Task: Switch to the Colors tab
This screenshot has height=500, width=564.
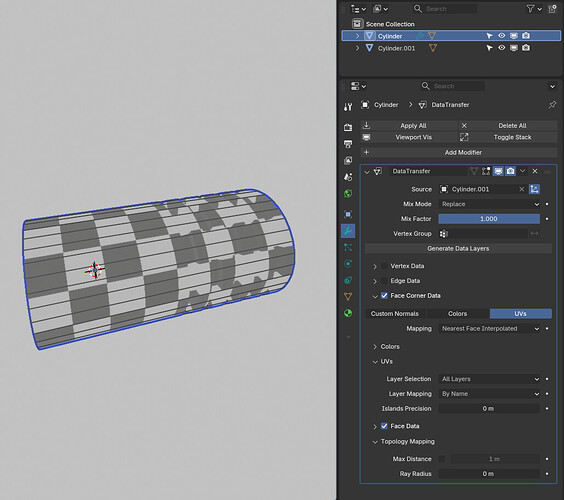Action: point(457,313)
